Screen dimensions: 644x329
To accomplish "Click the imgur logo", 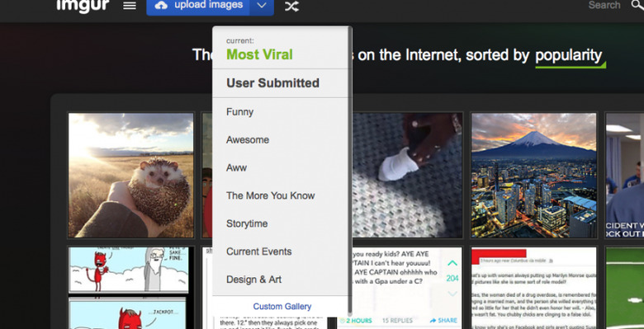I will [83, 5].
